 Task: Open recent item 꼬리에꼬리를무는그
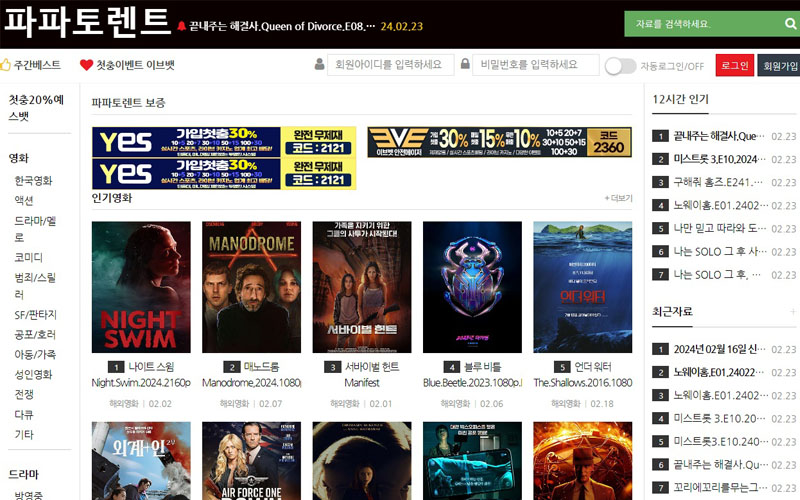[x=719, y=488]
